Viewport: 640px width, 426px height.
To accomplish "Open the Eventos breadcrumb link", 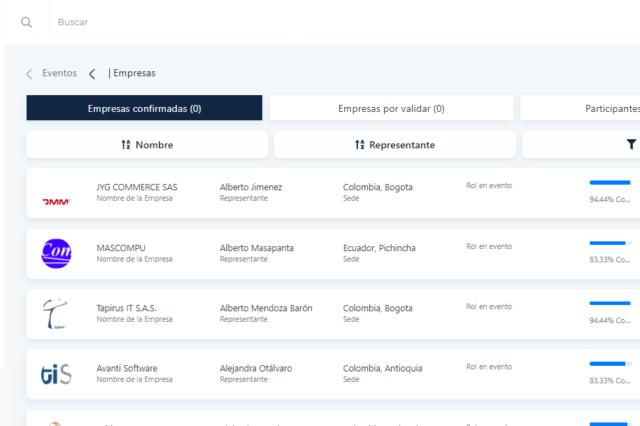I will 60,73.
